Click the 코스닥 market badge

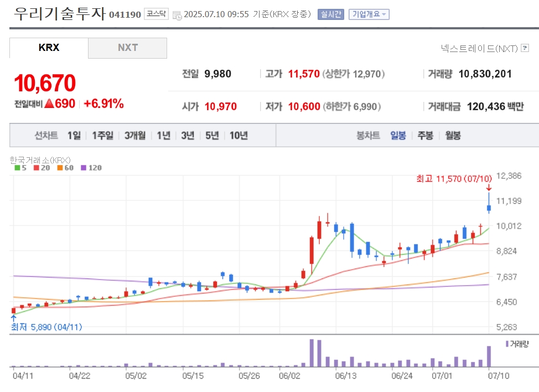click(156, 14)
